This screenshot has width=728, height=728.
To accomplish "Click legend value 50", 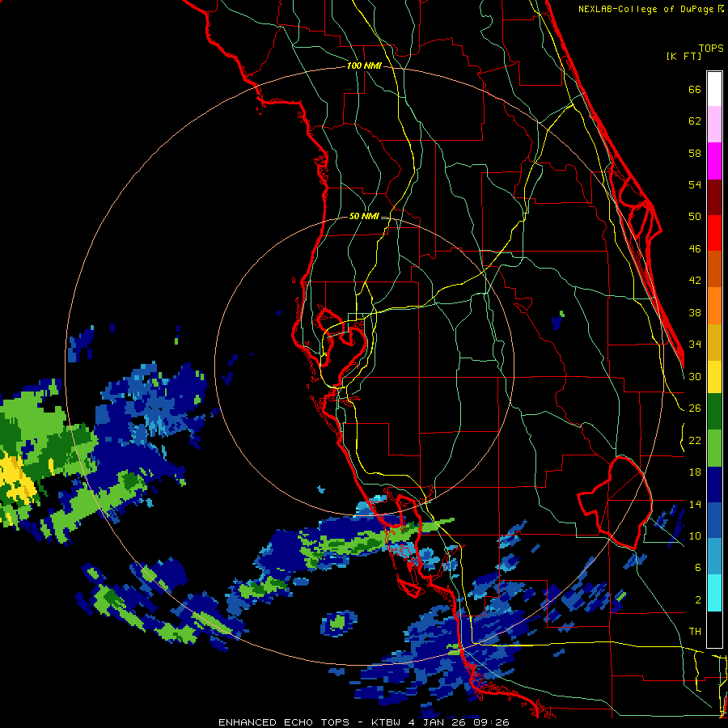I will tap(695, 217).
